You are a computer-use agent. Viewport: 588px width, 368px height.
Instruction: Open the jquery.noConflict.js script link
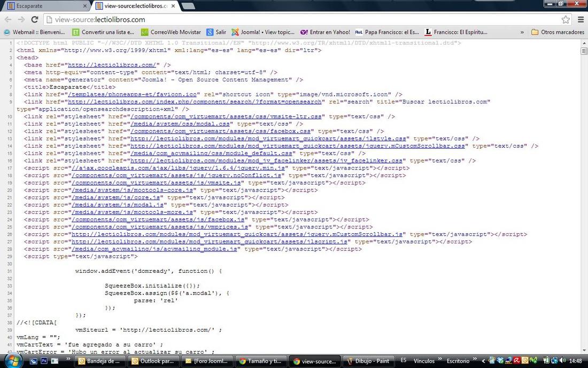point(176,175)
